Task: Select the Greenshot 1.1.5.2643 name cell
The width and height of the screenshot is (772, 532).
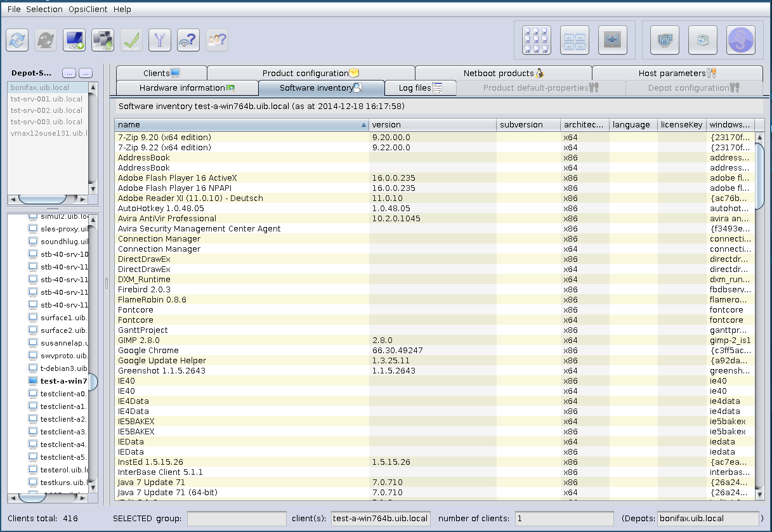Action: [242, 371]
